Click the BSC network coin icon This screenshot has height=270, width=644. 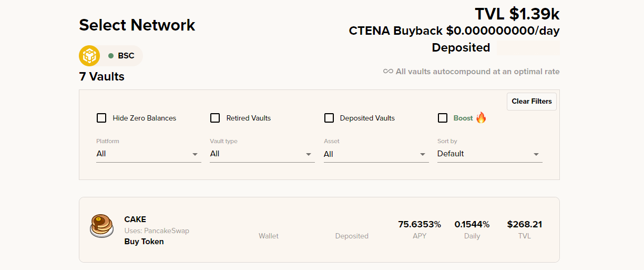click(x=89, y=56)
